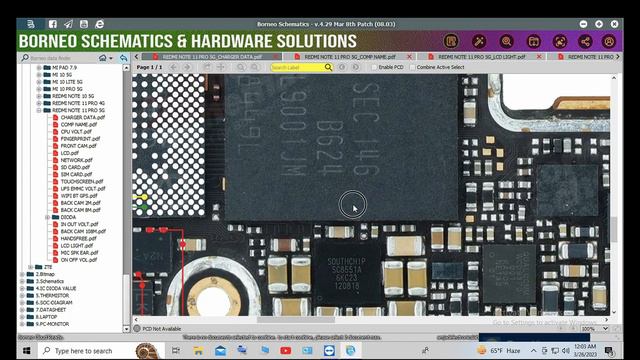
Task: Expand the 2.Bitmap folder
Action: point(22,274)
